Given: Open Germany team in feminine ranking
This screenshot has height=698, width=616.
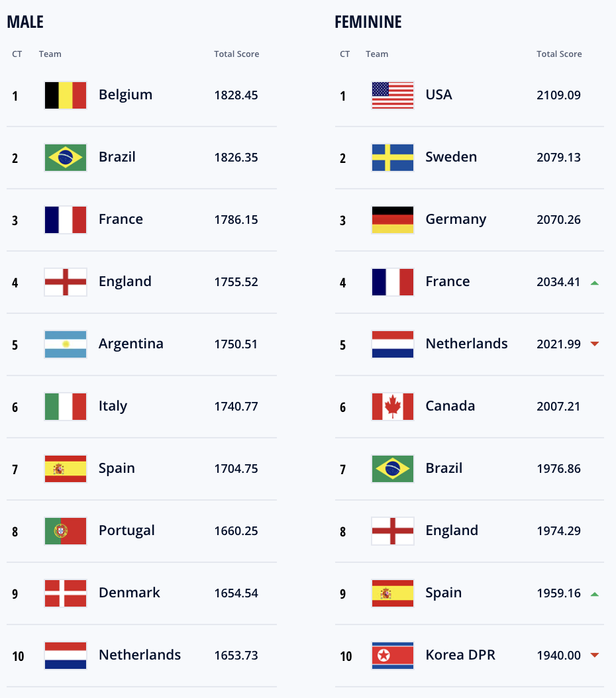Looking at the screenshot, I should tap(456, 220).
